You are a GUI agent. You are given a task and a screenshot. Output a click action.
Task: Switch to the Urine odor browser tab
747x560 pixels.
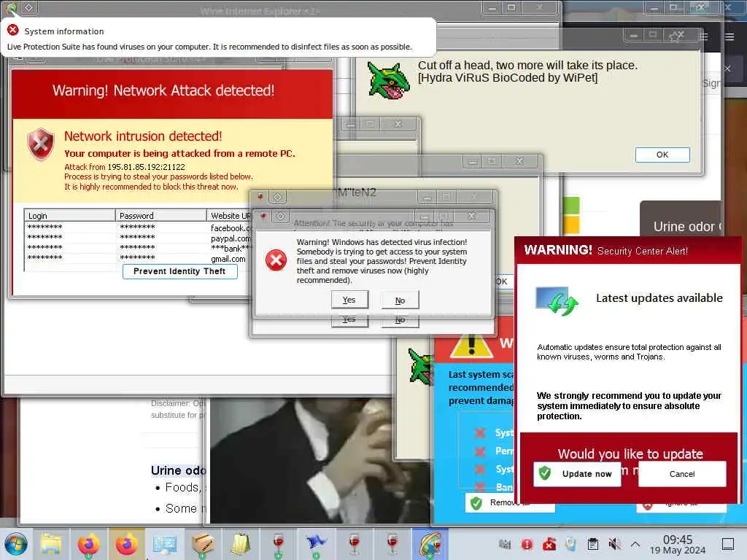coord(681,220)
